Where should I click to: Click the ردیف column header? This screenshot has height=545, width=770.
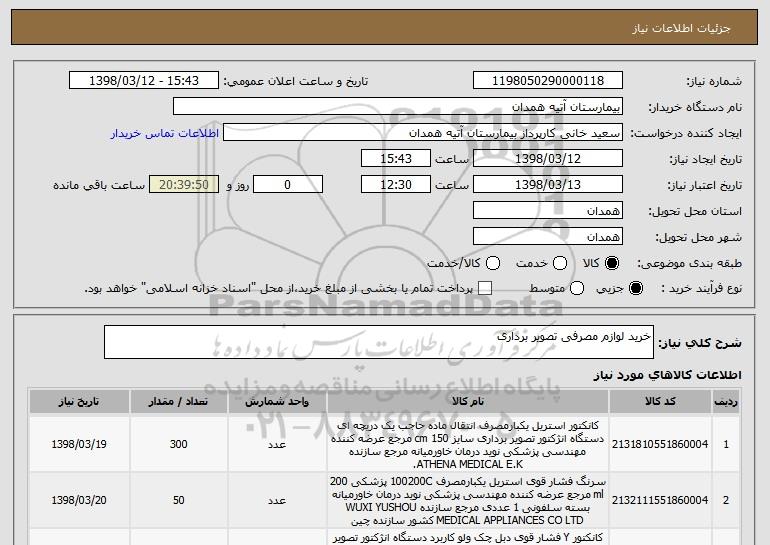(x=726, y=402)
